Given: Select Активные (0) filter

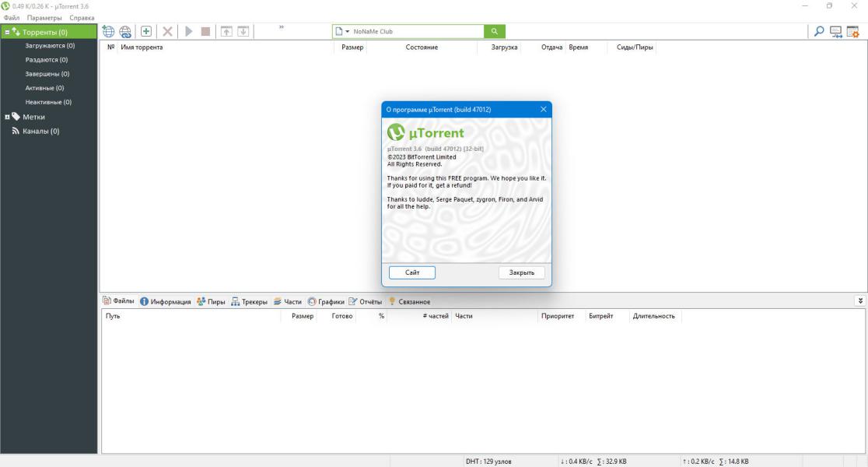Looking at the screenshot, I should (44, 87).
